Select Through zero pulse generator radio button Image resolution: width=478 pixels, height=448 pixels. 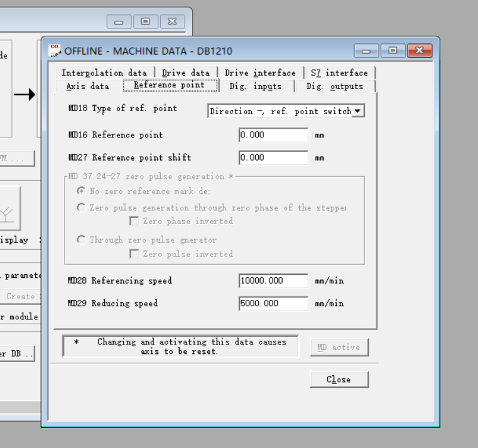pos(81,240)
